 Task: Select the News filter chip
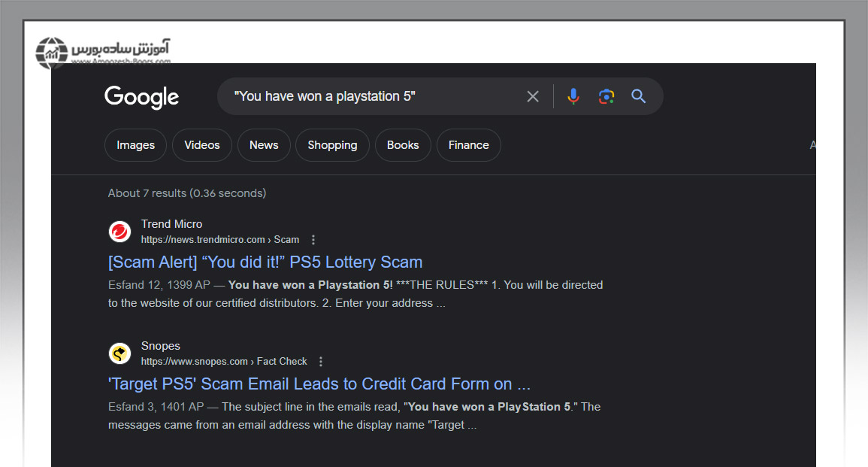264,145
